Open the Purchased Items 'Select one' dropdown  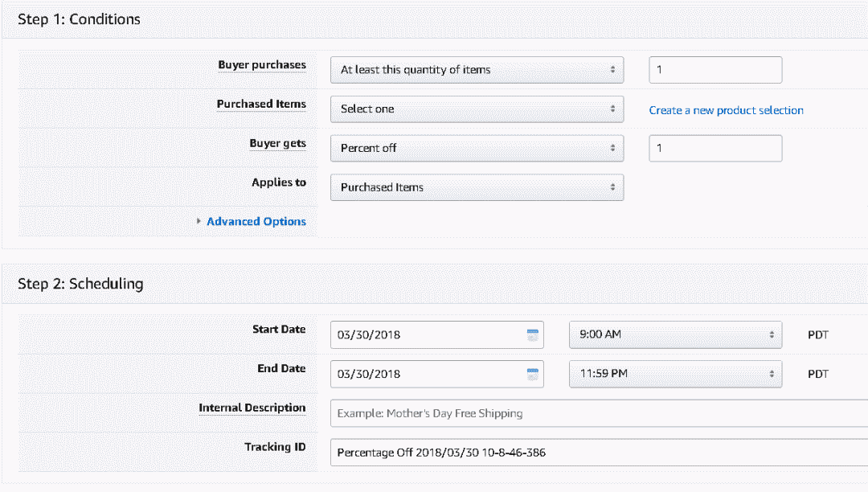[x=477, y=109]
